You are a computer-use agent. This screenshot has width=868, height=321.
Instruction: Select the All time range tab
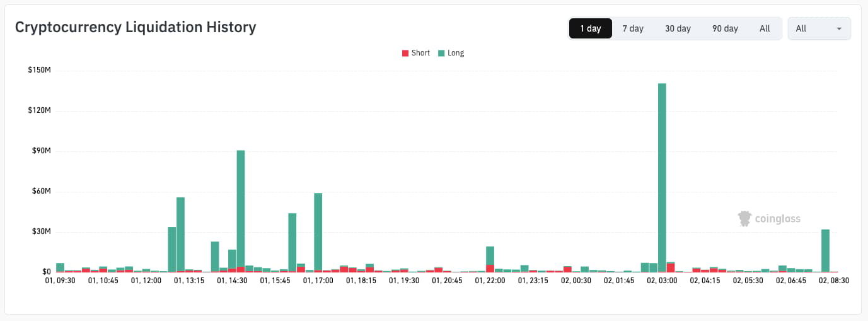[x=765, y=28]
